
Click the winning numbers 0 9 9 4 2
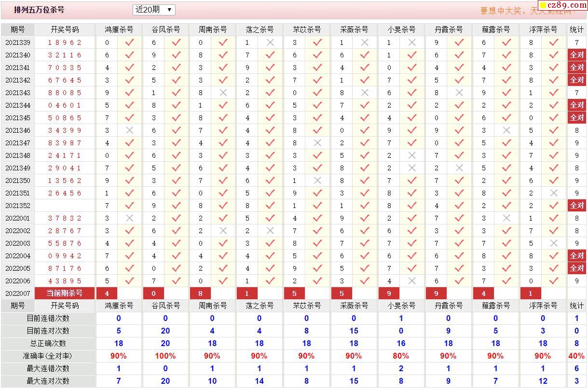coord(65,256)
